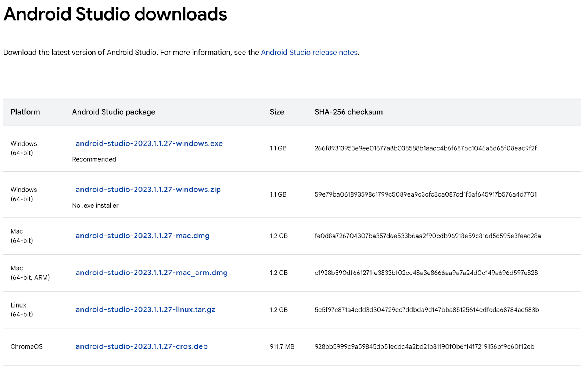Screen dimensions: 588x370
Task: Click the 1.2 GB size in mac_arm.dmg row
Action: pos(279,273)
